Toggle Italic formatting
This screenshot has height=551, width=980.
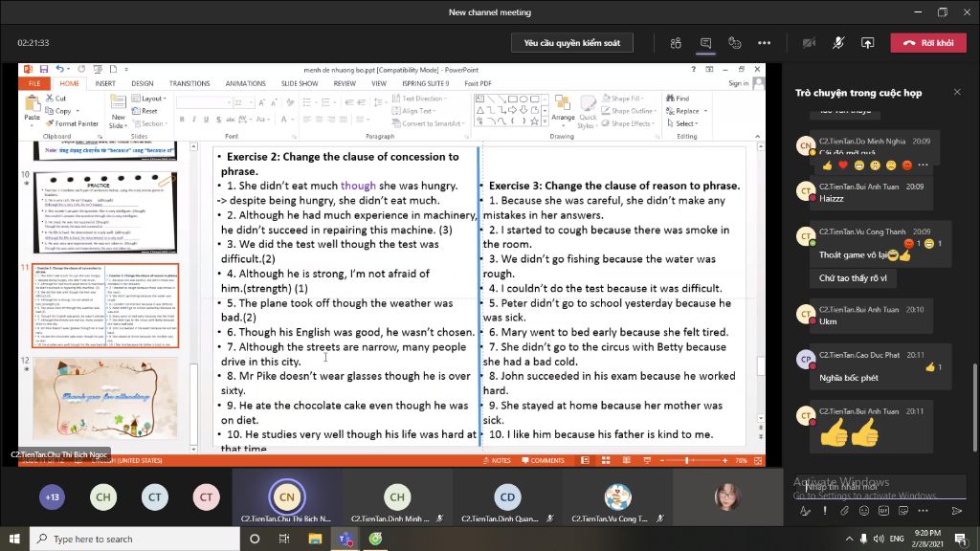[x=193, y=120]
